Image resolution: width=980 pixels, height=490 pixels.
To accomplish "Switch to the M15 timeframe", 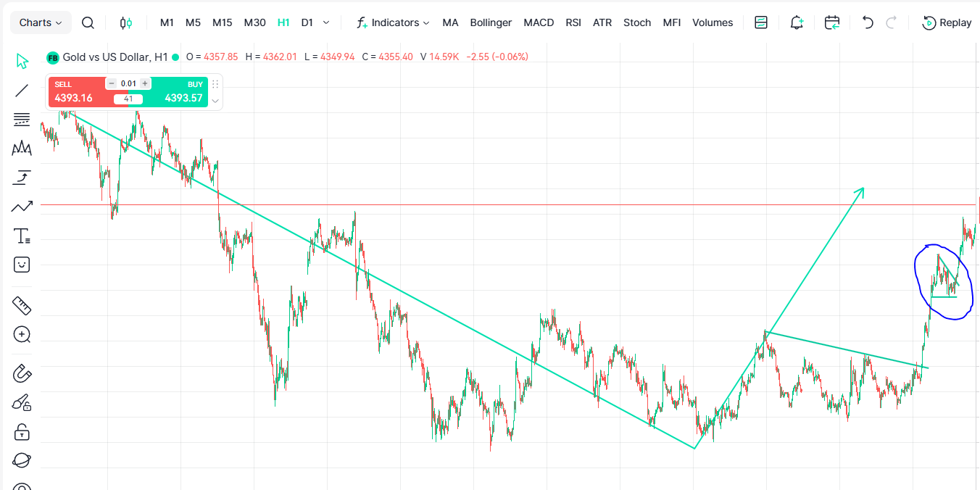I will [x=223, y=22].
